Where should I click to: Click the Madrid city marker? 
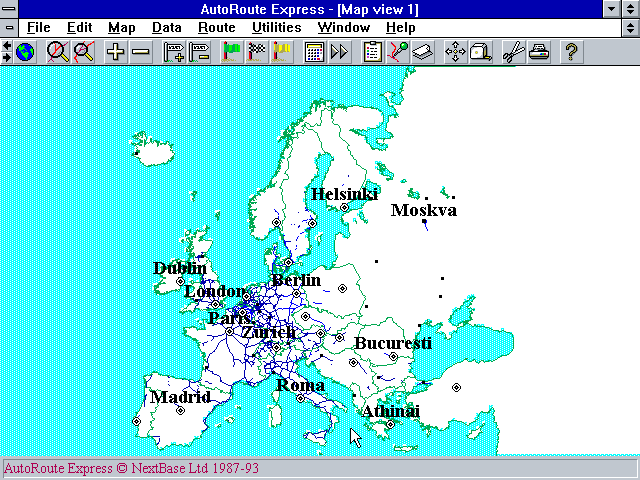180,411
